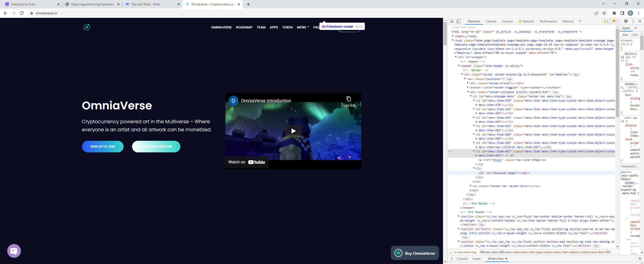644x264 pixels.
Task: Toggle the :hov element state button
Action: click(x=625, y=35)
